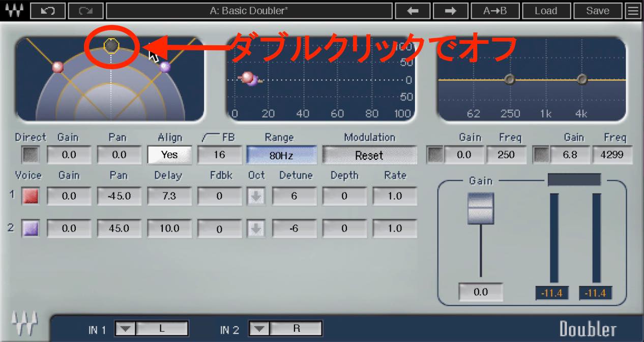Select the 250 Hz EQ node

[509, 79]
